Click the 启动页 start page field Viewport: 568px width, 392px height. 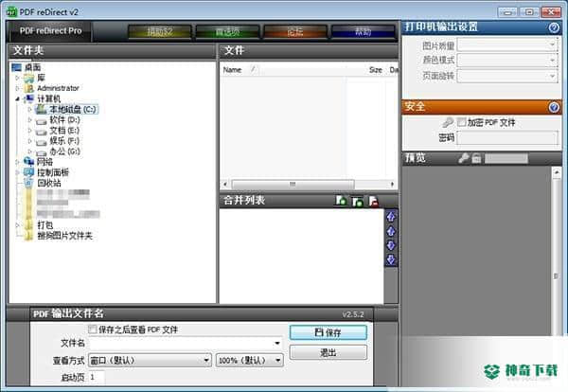[x=97, y=377]
